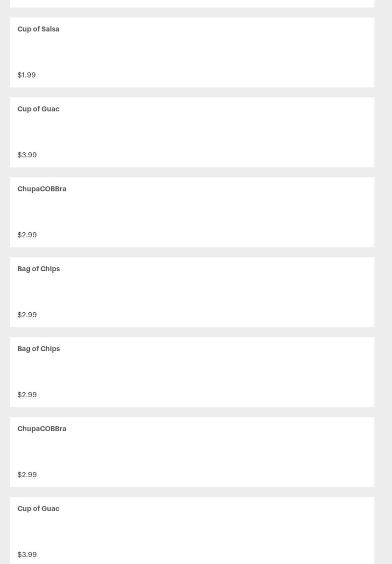
Task: Click $2.99 price of first Bag of Chips
Action: coord(27,315)
